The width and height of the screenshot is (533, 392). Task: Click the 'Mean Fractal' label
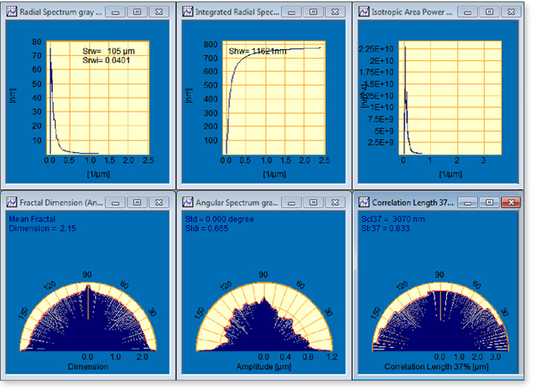click(x=32, y=219)
